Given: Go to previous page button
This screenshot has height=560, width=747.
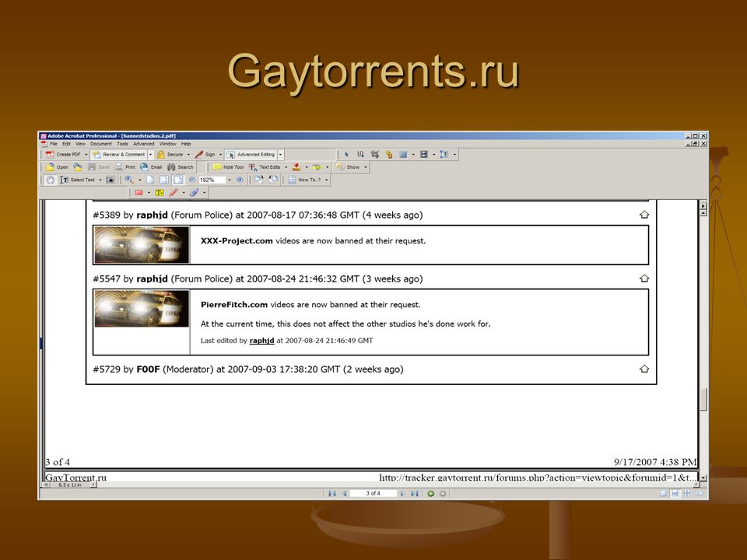Looking at the screenshot, I should pyautogui.click(x=344, y=493).
